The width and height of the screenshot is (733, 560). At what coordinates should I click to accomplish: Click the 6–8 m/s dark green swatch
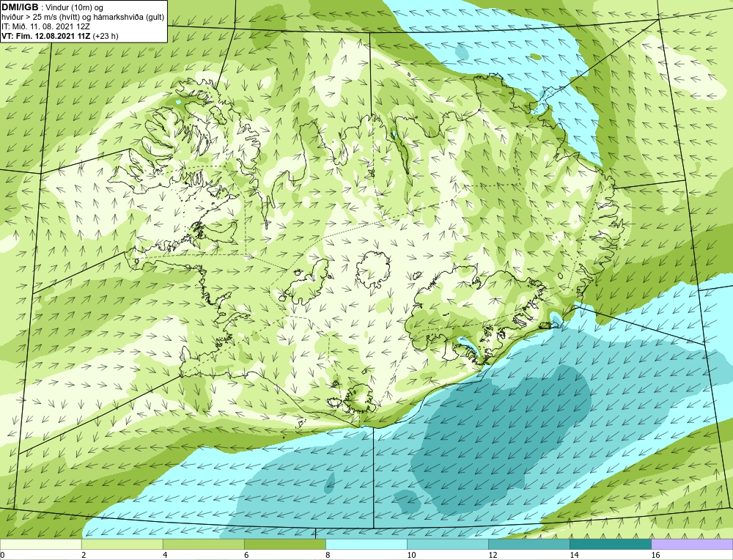pyautogui.click(x=284, y=544)
